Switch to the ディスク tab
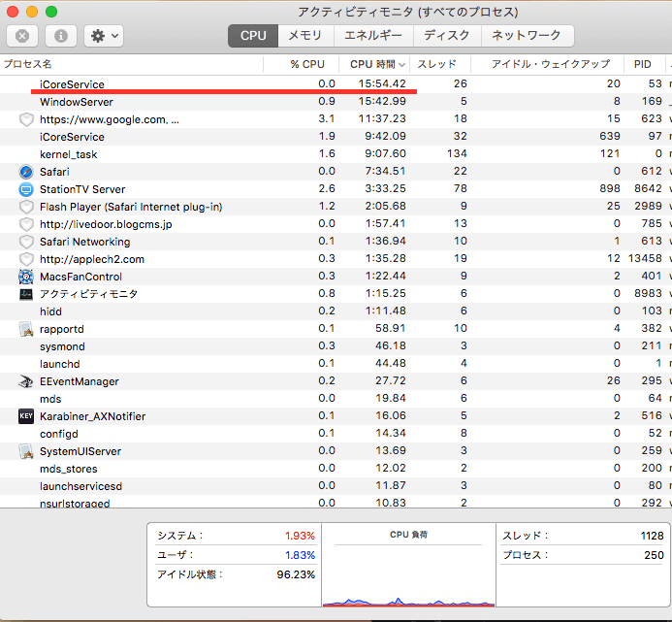 click(447, 36)
